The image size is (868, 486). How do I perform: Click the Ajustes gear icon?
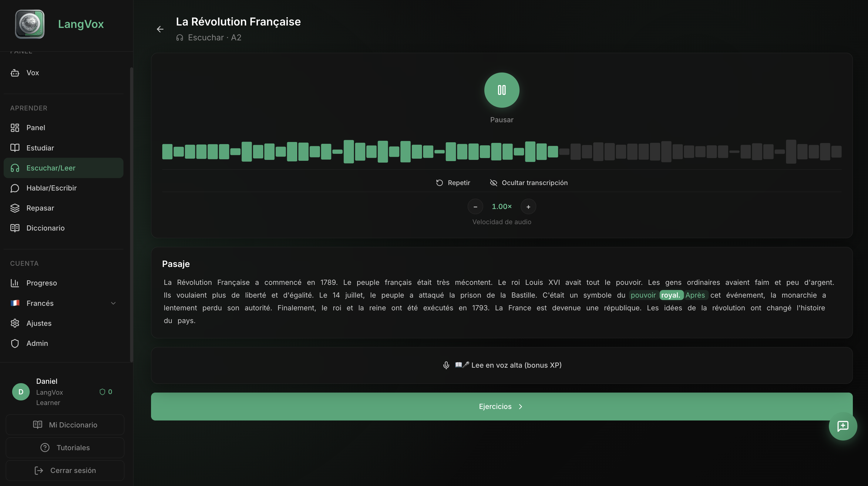(15, 323)
